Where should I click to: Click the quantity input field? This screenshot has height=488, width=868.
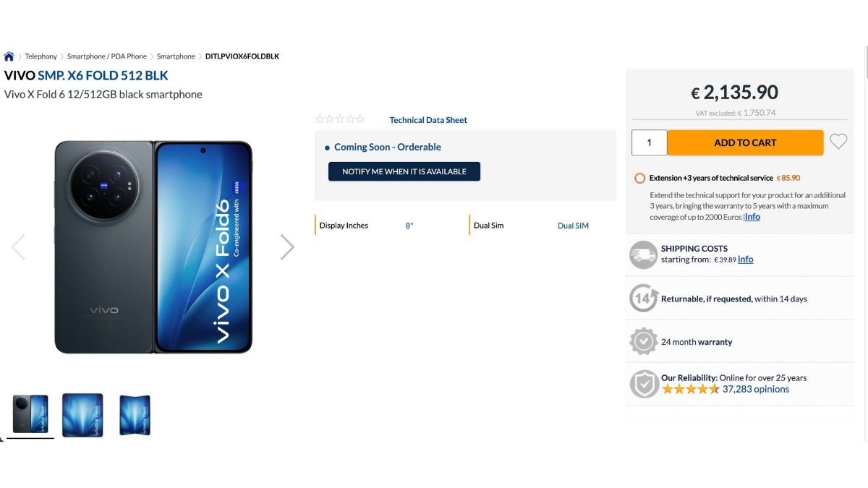pos(649,142)
